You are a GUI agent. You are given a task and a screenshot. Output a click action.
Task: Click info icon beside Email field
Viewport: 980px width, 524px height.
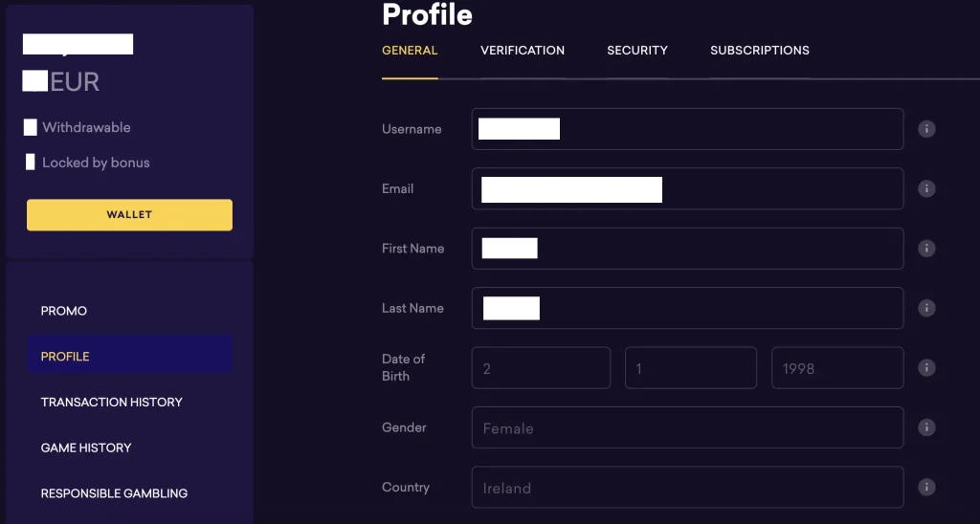pos(926,188)
